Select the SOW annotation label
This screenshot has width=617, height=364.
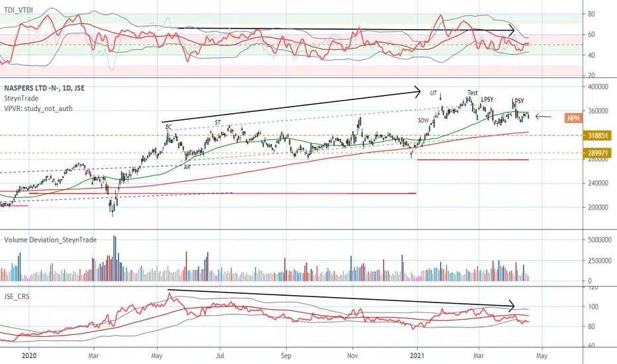tap(424, 120)
